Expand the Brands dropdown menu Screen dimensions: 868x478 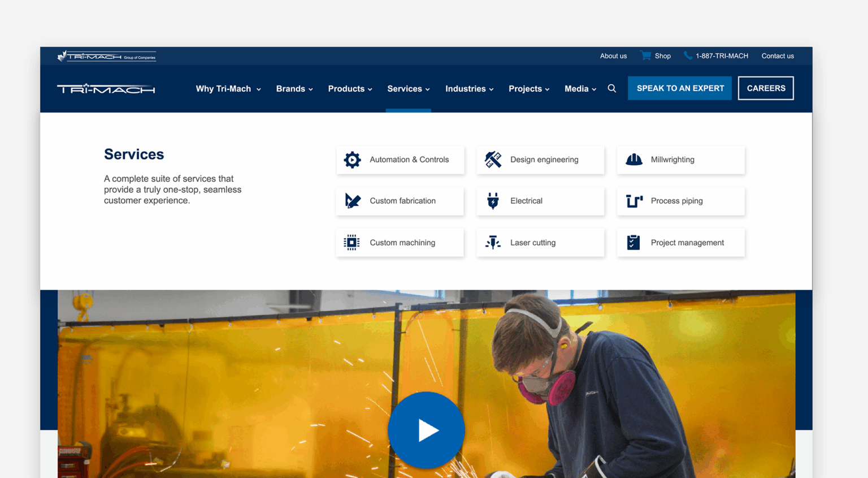pos(294,89)
